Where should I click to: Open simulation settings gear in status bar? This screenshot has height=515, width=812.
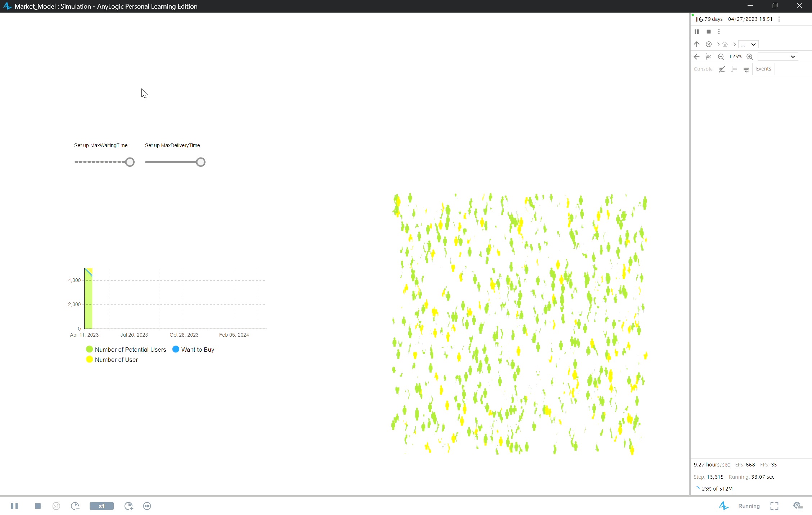798,506
